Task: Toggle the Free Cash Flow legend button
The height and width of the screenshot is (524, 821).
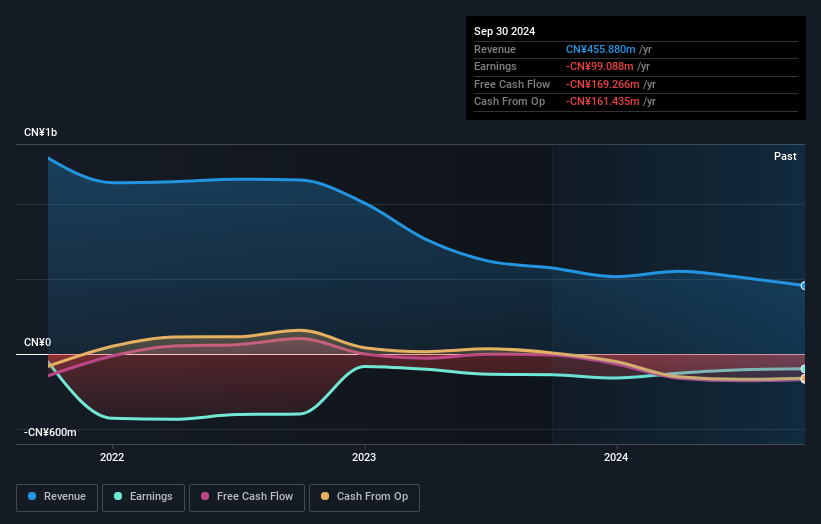Action: [247, 497]
